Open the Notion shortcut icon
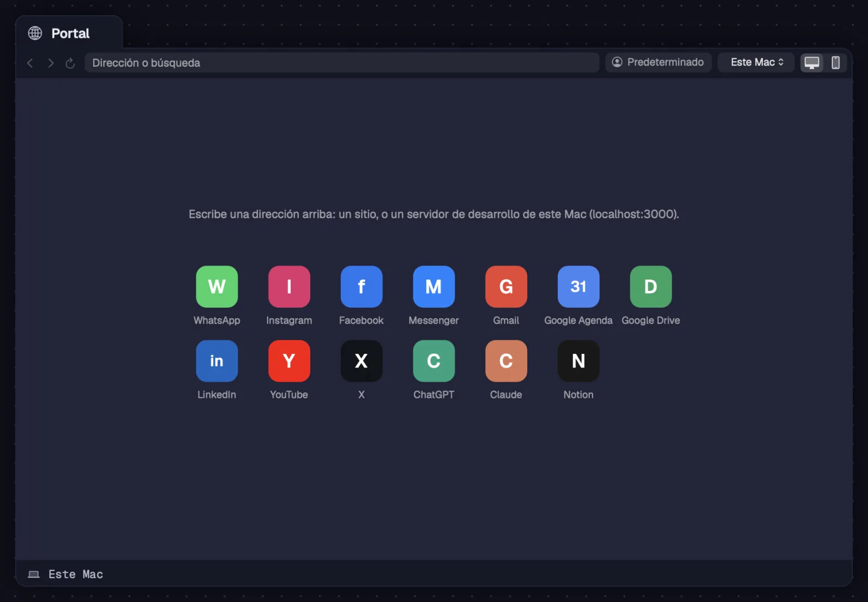868x602 pixels. [578, 361]
